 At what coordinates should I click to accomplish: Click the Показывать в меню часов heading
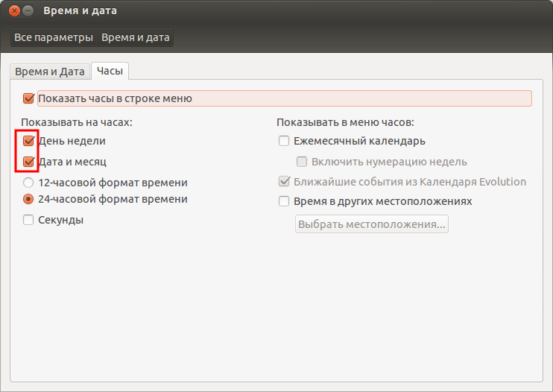coord(345,121)
